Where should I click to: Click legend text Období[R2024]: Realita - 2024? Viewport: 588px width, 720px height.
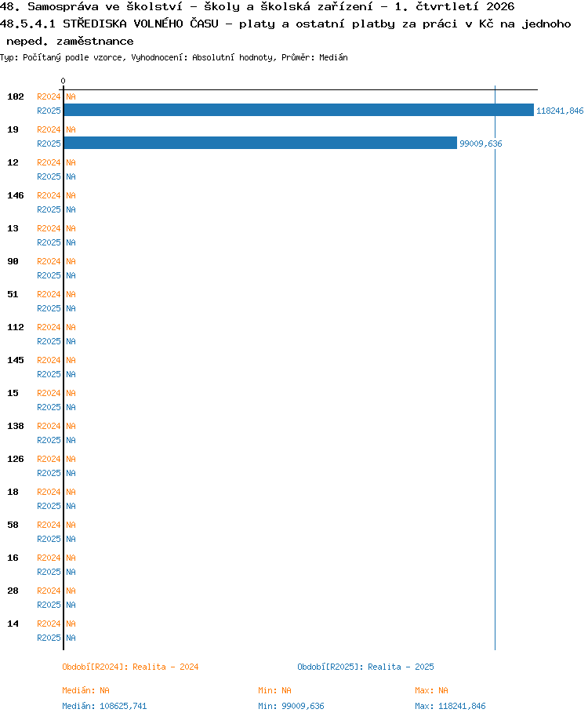point(130,667)
